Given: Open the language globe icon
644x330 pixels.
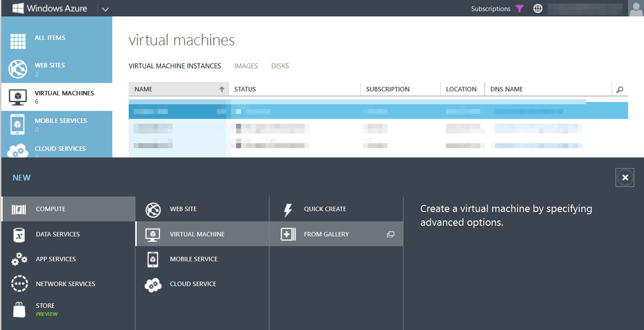Looking at the screenshot, I should tap(538, 8).
